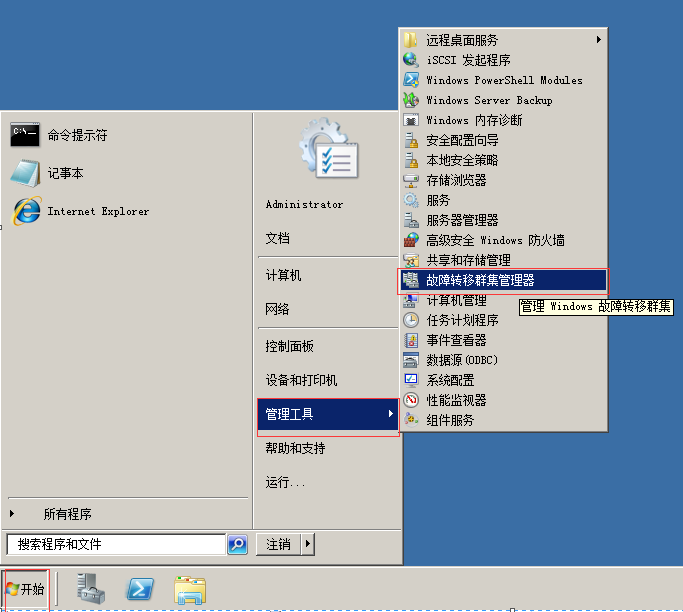Click the search magnifier icon button

tap(237, 544)
